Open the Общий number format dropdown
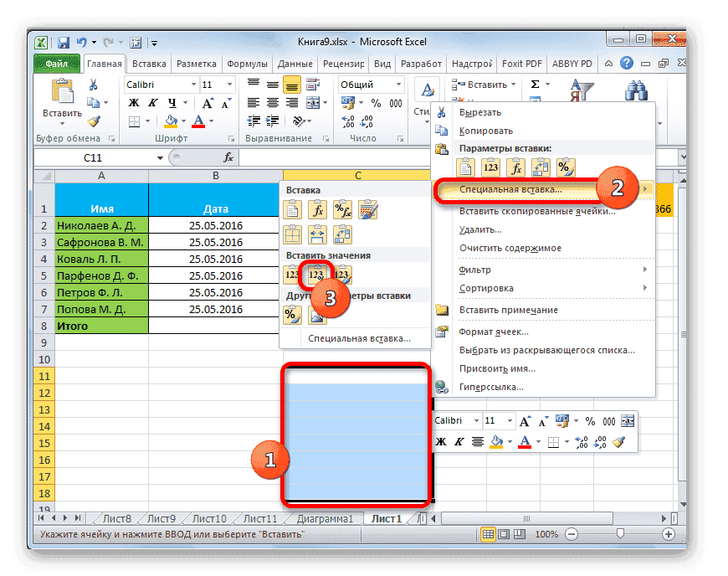The height and width of the screenshot is (576, 728). [398, 85]
